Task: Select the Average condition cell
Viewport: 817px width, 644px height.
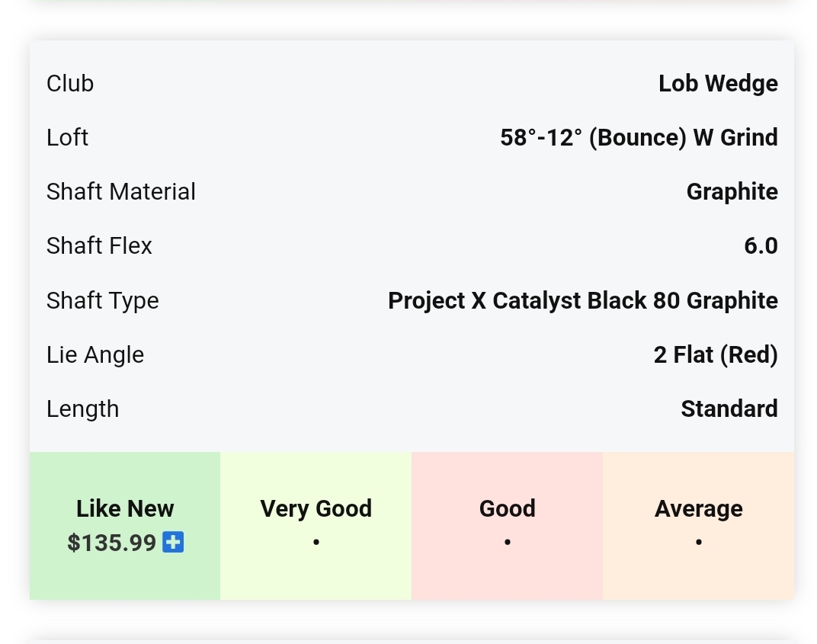Action: [x=698, y=525]
